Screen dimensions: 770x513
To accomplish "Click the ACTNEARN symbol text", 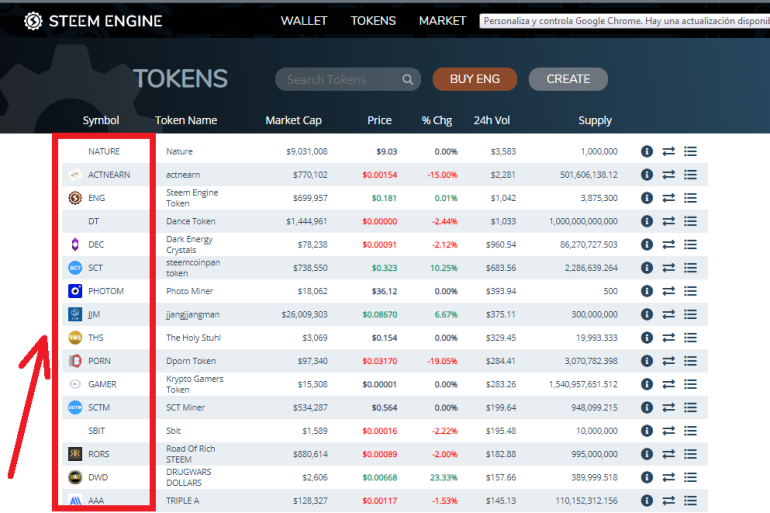I will 109,175.
